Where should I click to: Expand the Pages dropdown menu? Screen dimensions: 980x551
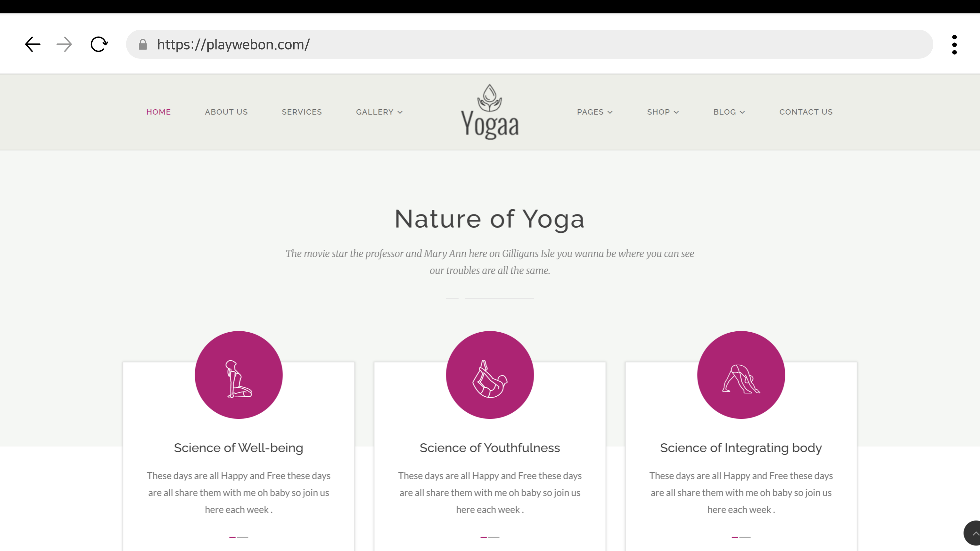click(595, 112)
